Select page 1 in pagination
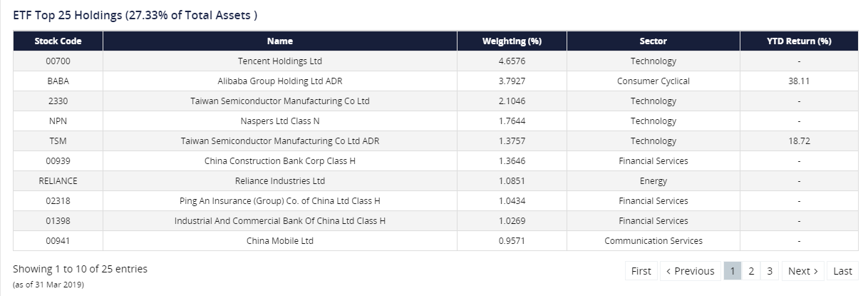 point(733,271)
